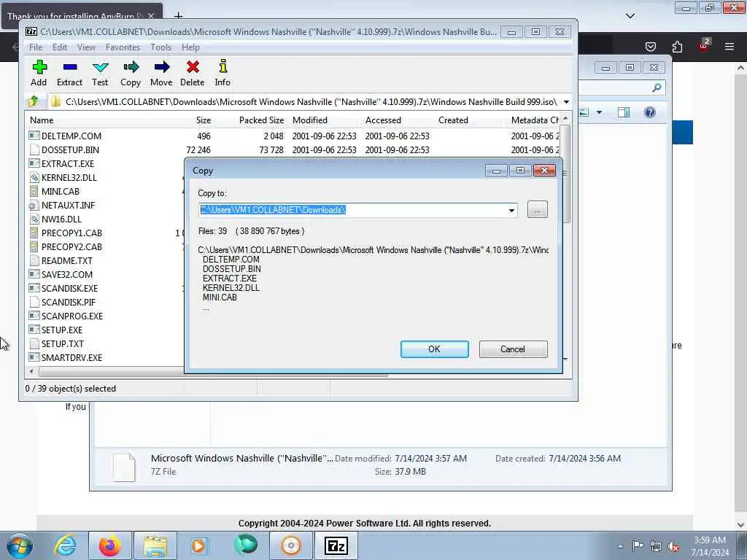The height and width of the screenshot is (560, 747).
Task: Open AnyBurn disc icon in taskbar
Action: 290,545
